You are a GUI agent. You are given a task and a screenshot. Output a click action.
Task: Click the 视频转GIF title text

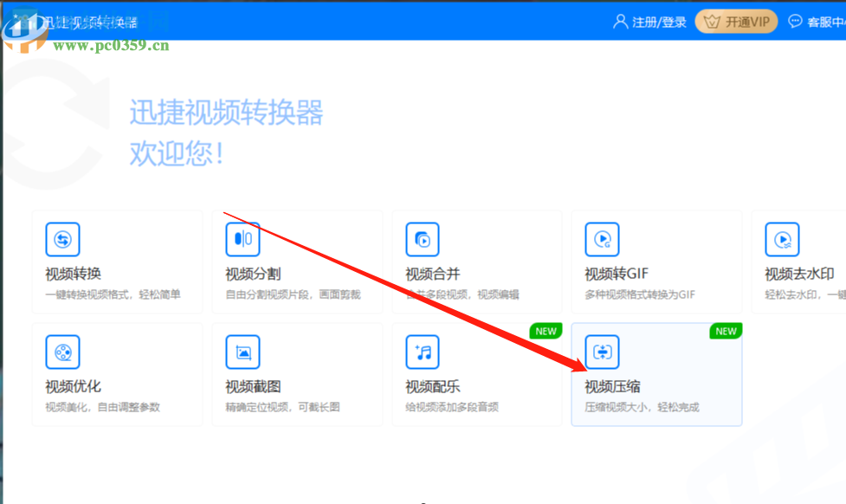617,274
